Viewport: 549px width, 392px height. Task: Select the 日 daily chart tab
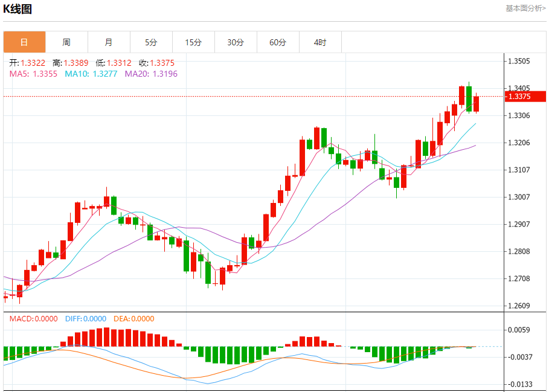coord(25,42)
